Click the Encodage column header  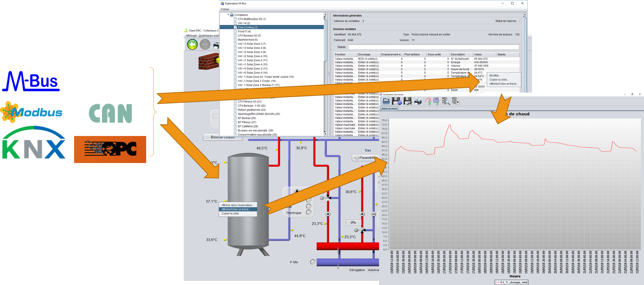(368, 54)
